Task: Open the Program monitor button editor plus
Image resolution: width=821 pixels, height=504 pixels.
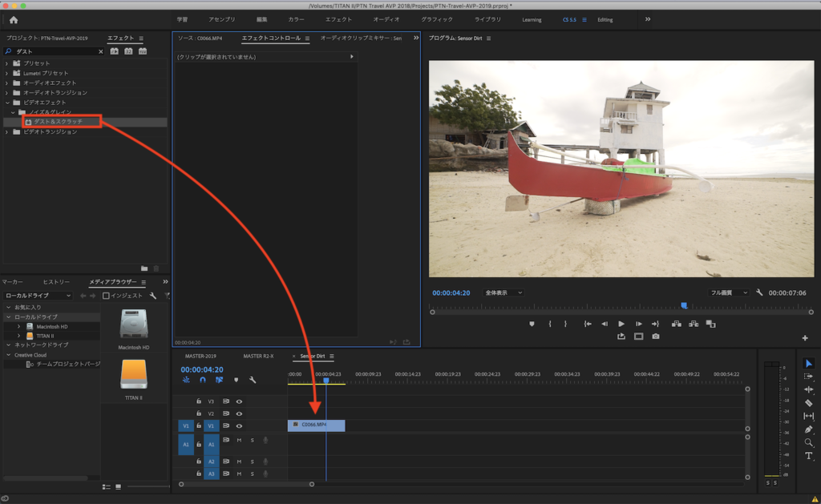Action: [805, 337]
